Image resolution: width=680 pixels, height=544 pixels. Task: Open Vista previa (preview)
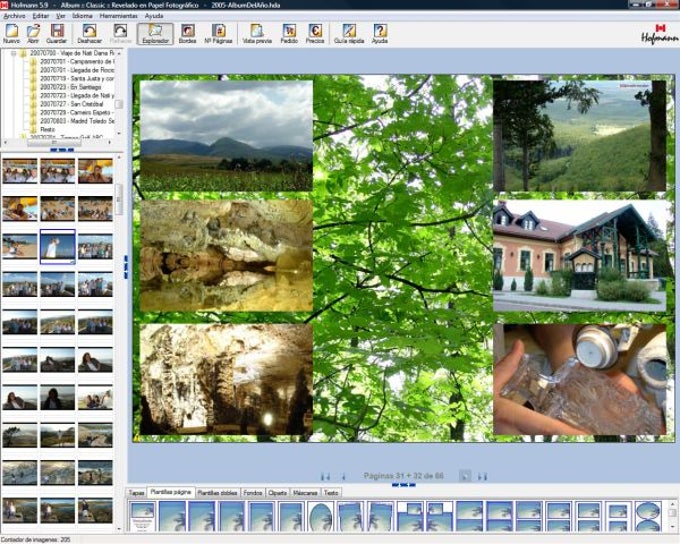point(257,34)
